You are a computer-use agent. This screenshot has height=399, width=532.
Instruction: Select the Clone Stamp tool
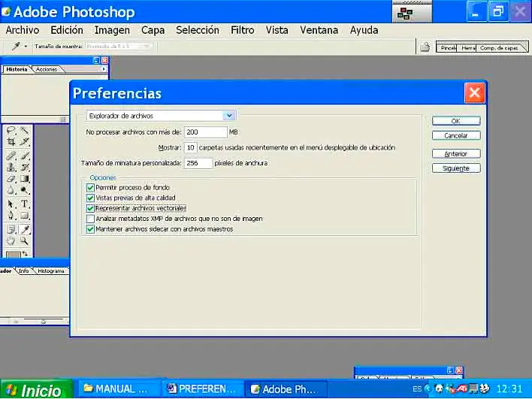tap(11, 167)
